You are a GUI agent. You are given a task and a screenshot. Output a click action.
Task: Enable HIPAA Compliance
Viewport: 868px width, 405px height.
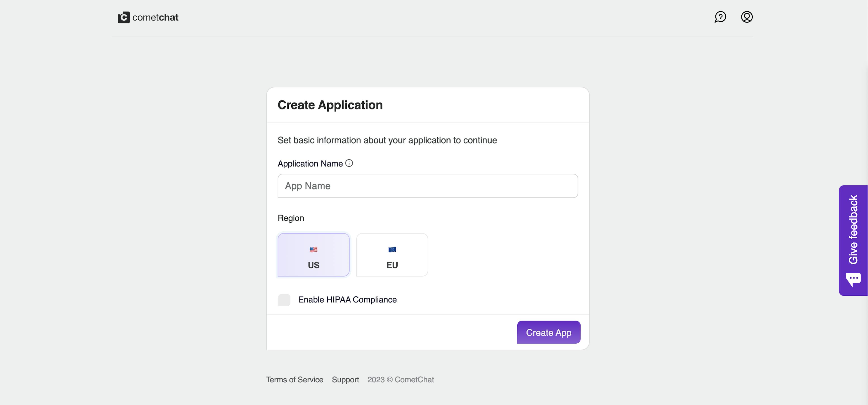click(284, 300)
